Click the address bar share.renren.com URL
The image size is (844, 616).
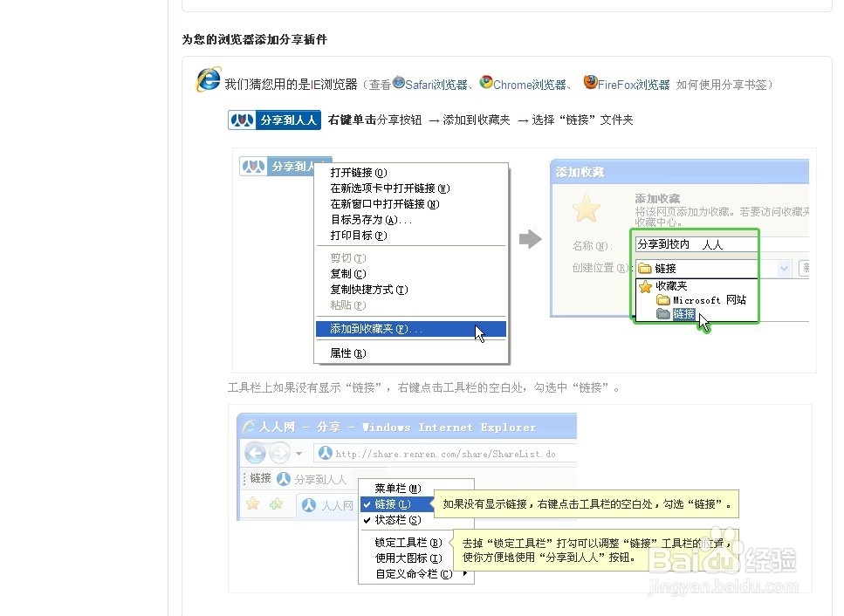pos(444,454)
